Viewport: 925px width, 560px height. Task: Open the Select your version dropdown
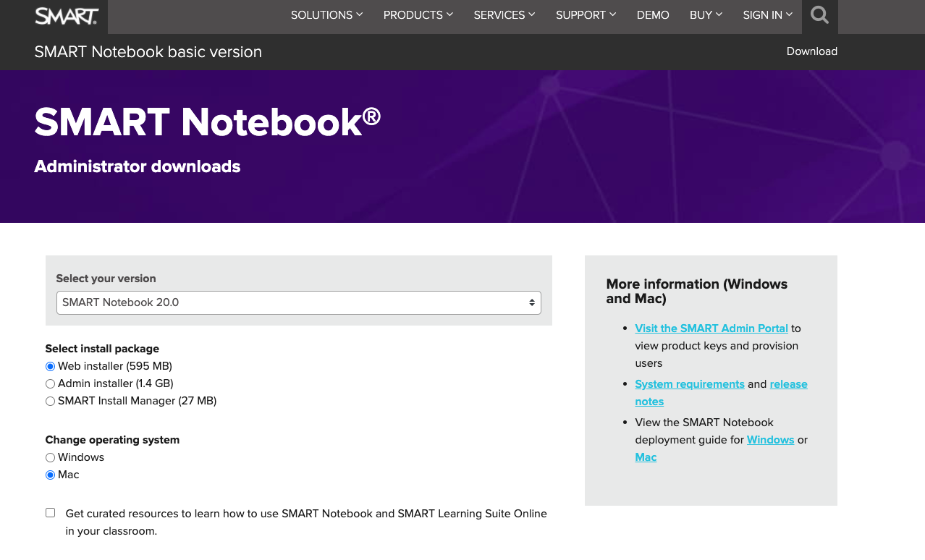click(298, 302)
